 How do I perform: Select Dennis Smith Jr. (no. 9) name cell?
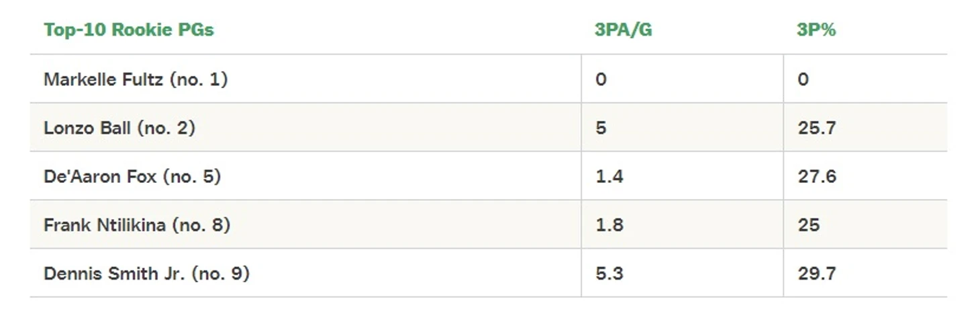(305, 274)
